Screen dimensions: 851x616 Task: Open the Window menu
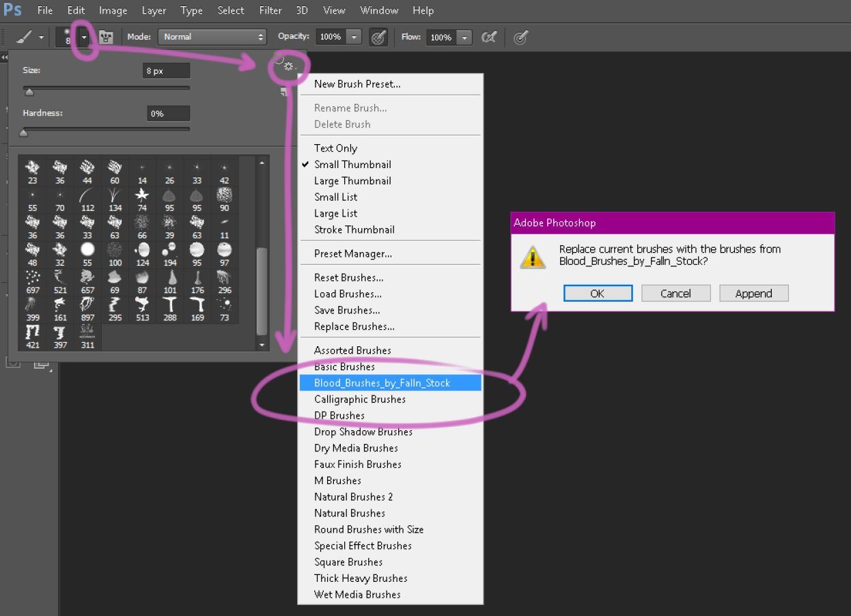(x=379, y=10)
